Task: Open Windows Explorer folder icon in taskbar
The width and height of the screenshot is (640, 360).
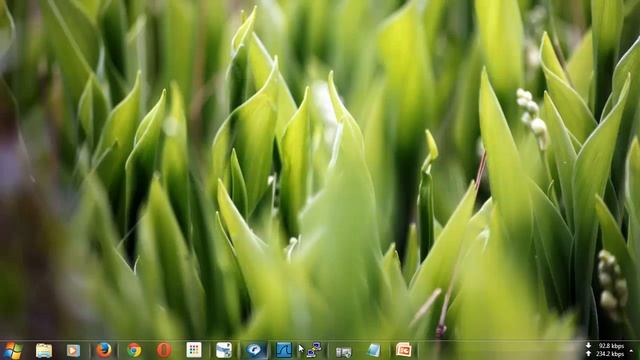Action: [x=44, y=351]
